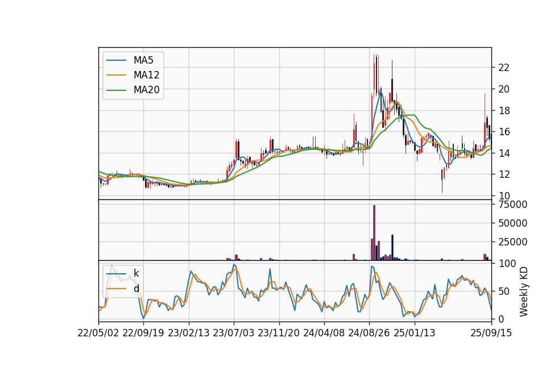Click the price axis value 16
Image resolution: width=546 pixels, height=392 pixels.
tap(504, 132)
